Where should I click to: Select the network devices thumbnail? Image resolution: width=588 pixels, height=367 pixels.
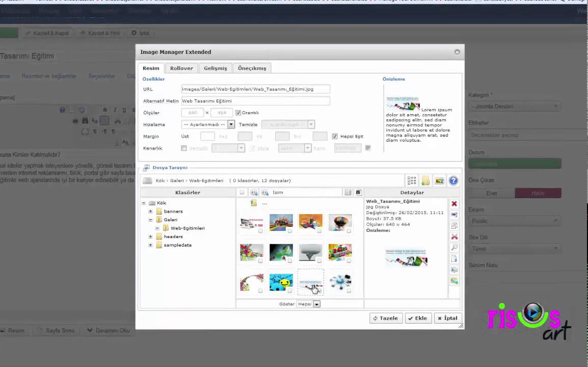[340, 282]
